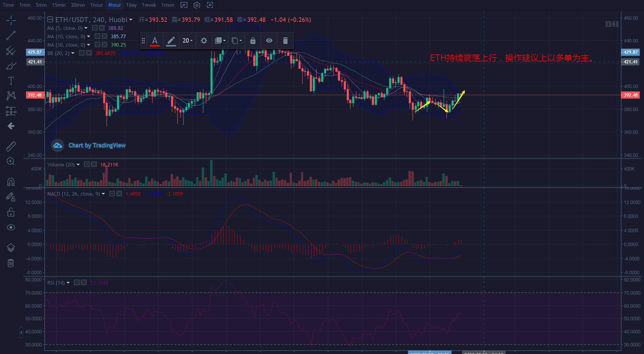
Task: Switch to the 1day timeframe
Action: tap(131, 5)
